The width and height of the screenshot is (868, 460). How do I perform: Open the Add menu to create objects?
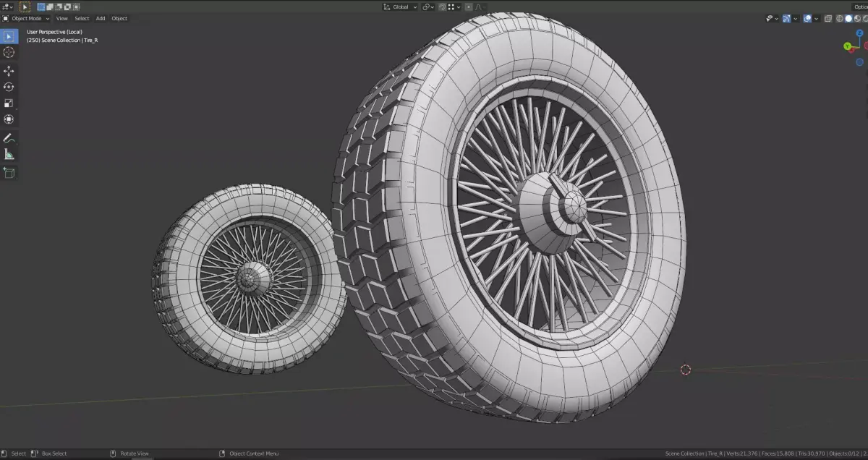pyautogui.click(x=100, y=18)
